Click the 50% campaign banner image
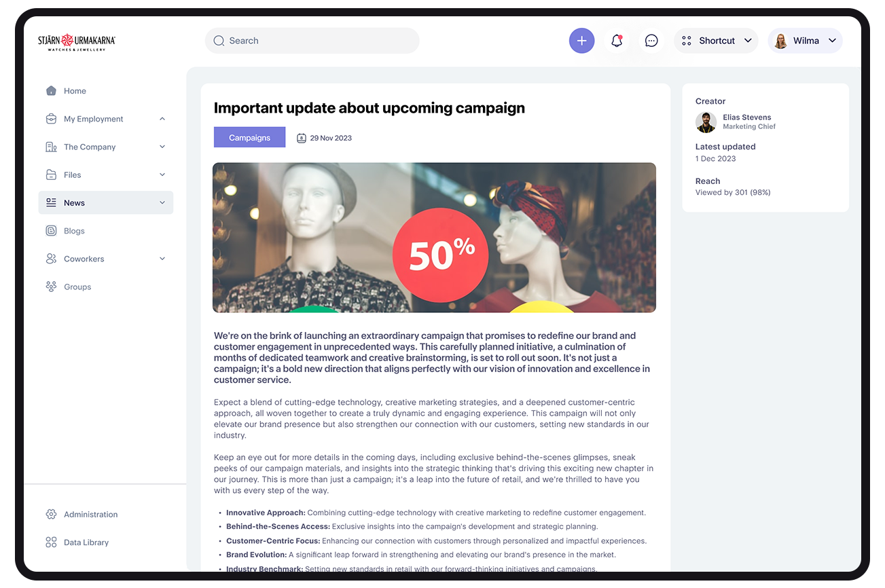This screenshot has width=885, height=588. 434,238
